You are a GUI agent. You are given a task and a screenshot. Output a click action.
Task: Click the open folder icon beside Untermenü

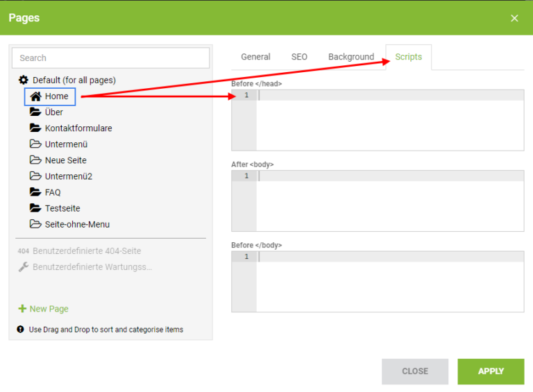click(x=35, y=144)
